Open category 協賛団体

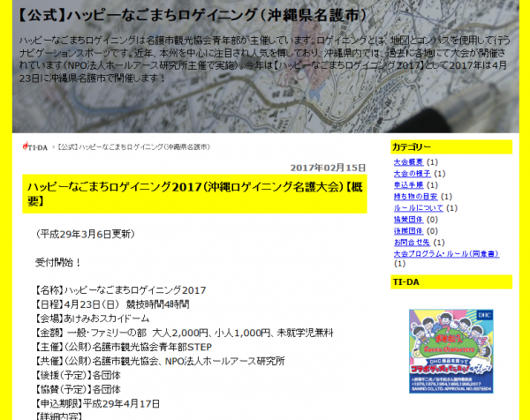pyautogui.click(x=408, y=220)
